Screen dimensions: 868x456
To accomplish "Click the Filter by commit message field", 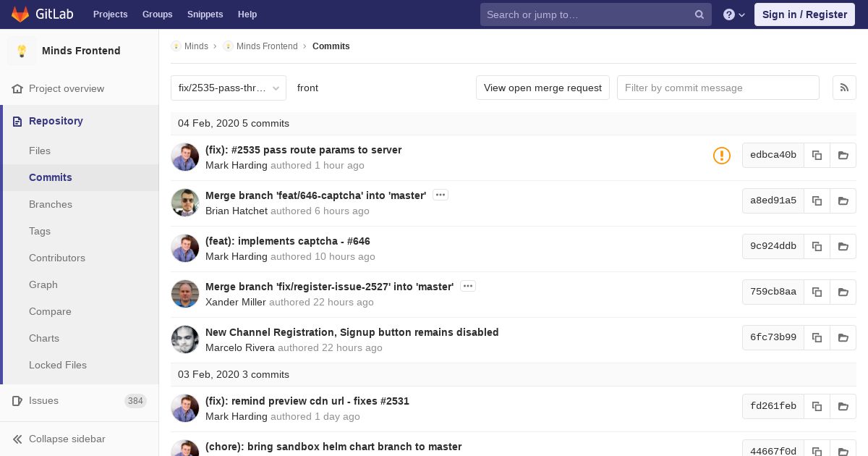I will 718,88.
